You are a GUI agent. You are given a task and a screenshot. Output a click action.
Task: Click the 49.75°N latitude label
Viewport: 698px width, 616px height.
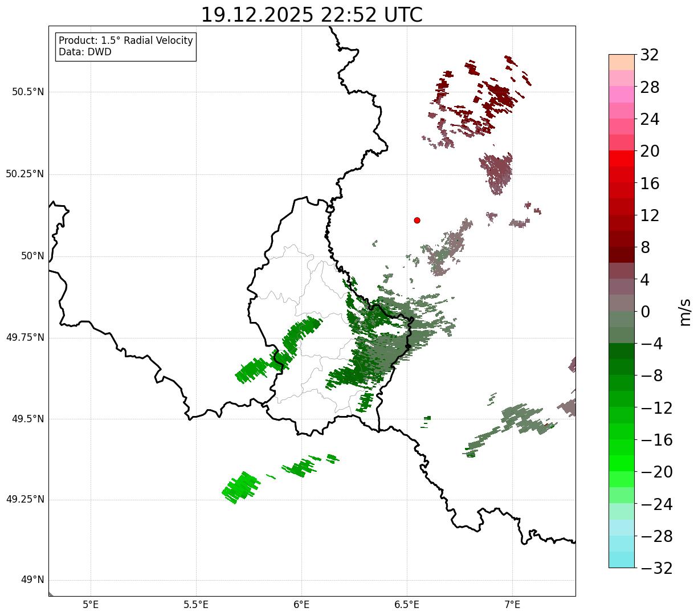coord(25,337)
